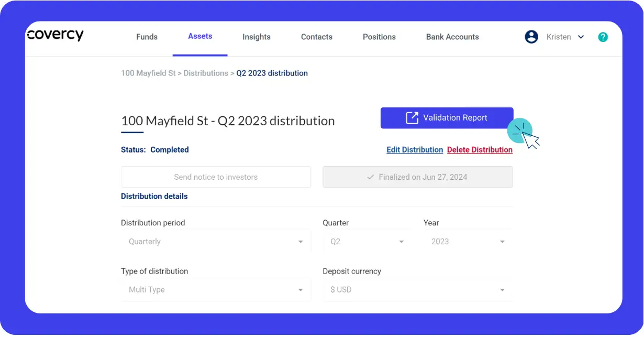644x337 pixels.
Task: Click the Covercy logo
Action: [x=54, y=35]
